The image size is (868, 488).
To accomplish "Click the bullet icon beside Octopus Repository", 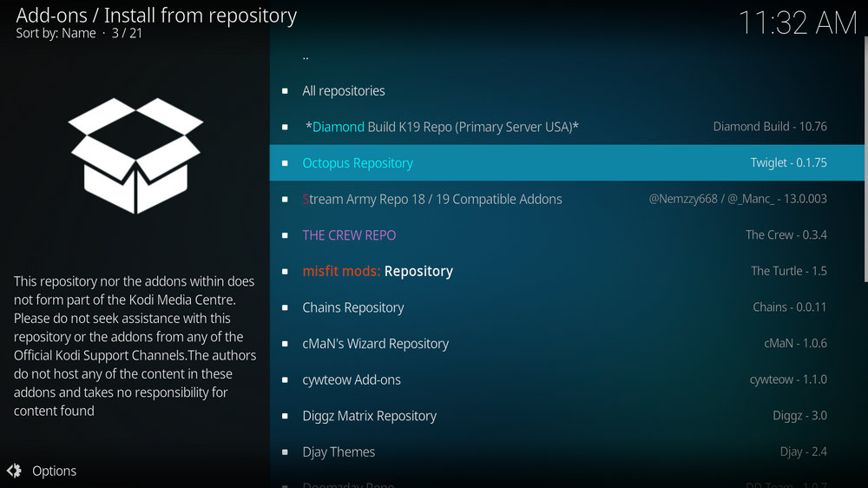I will (x=285, y=163).
